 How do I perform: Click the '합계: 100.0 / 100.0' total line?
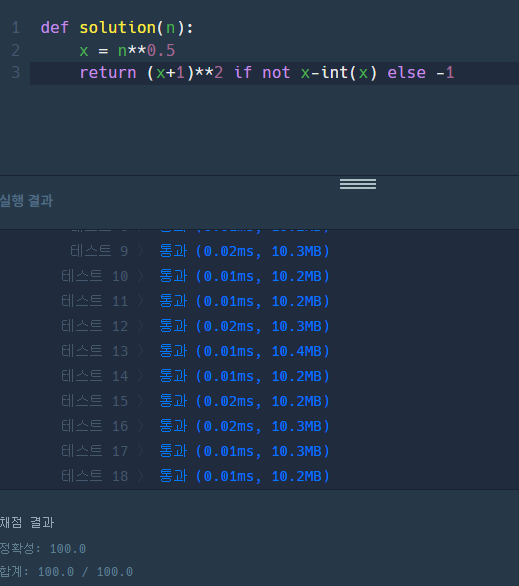point(67,571)
